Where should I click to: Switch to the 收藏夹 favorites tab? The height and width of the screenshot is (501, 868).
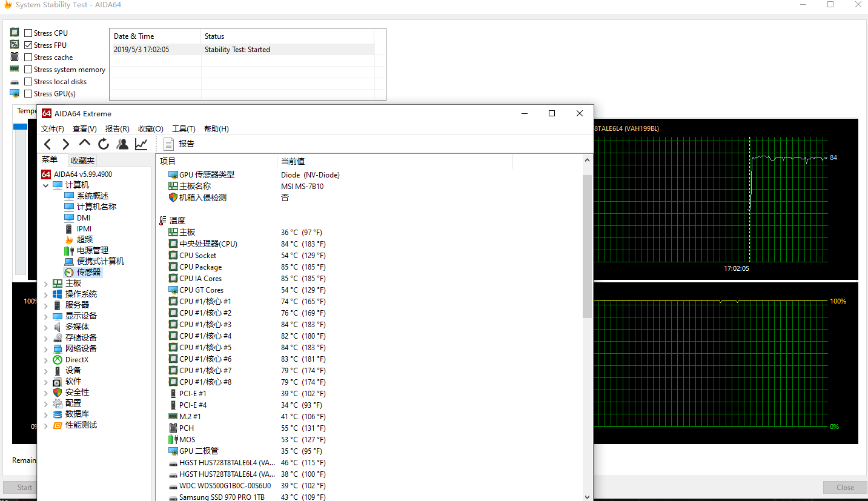point(82,161)
